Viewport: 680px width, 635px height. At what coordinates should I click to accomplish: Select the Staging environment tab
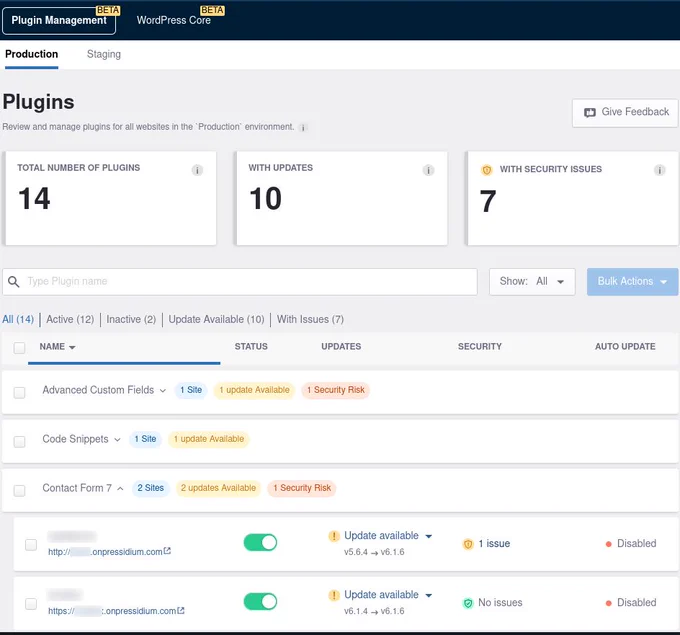coord(104,54)
